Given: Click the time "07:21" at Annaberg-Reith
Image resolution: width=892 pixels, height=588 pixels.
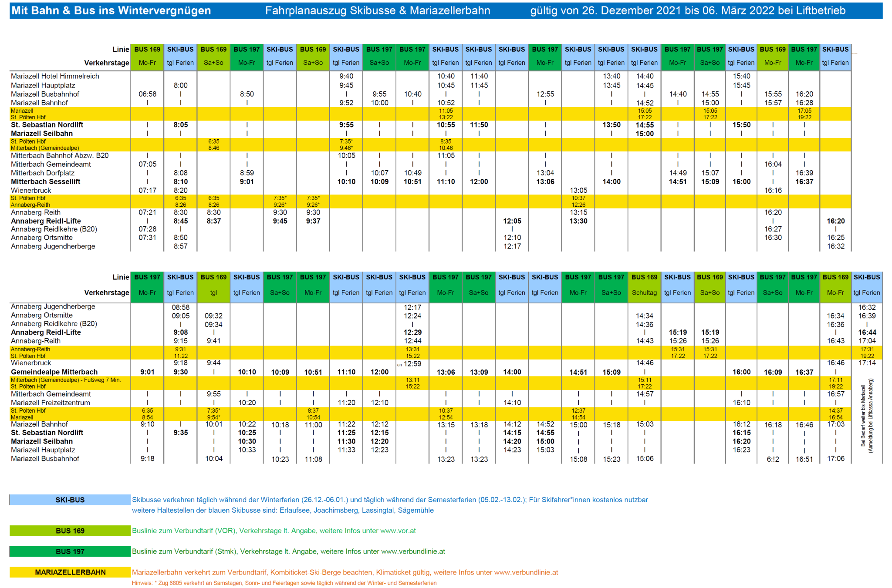Looking at the screenshot, I should 148,212.
